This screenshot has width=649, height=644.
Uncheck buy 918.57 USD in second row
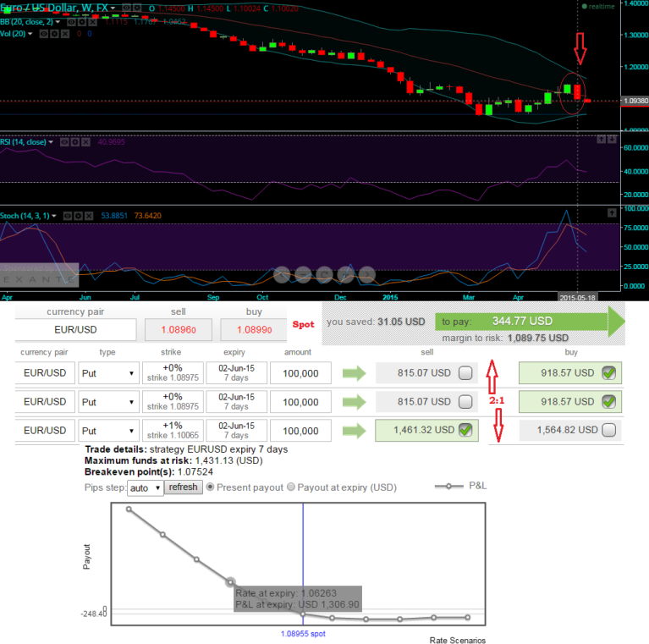609,401
